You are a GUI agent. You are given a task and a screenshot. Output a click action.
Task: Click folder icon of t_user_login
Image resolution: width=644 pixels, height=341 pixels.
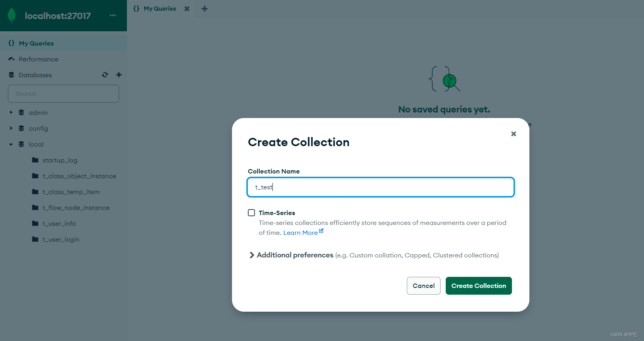[x=35, y=239]
